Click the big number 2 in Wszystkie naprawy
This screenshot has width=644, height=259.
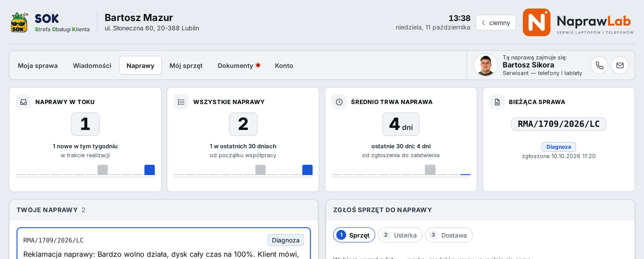243,124
